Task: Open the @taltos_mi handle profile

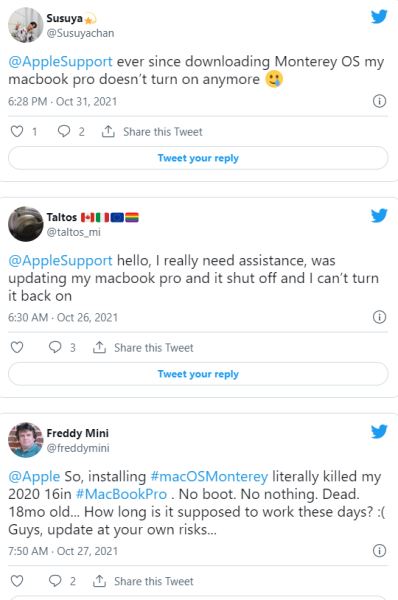Action: 73,232
